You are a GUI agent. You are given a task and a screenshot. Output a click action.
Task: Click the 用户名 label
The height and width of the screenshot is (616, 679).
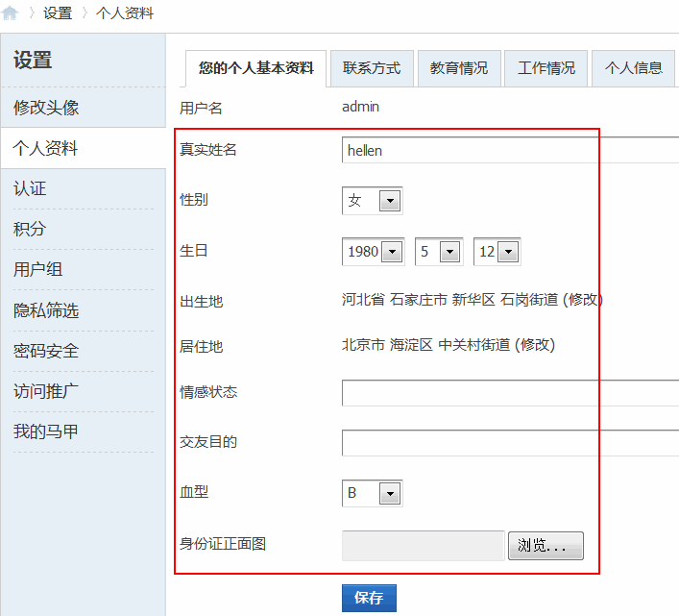coord(201,108)
